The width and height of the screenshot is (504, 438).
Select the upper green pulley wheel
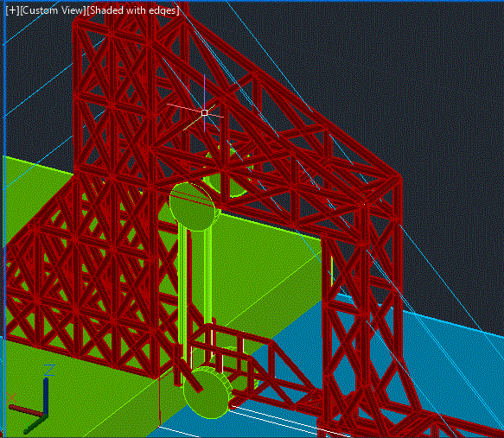coord(193,206)
